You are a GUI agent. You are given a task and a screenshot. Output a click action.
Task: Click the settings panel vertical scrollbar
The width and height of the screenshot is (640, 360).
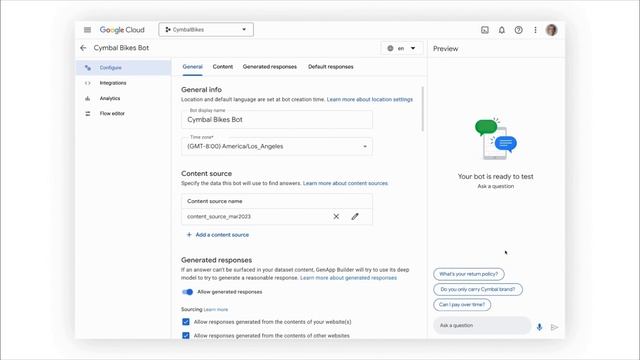pyautogui.click(x=422, y=109)
